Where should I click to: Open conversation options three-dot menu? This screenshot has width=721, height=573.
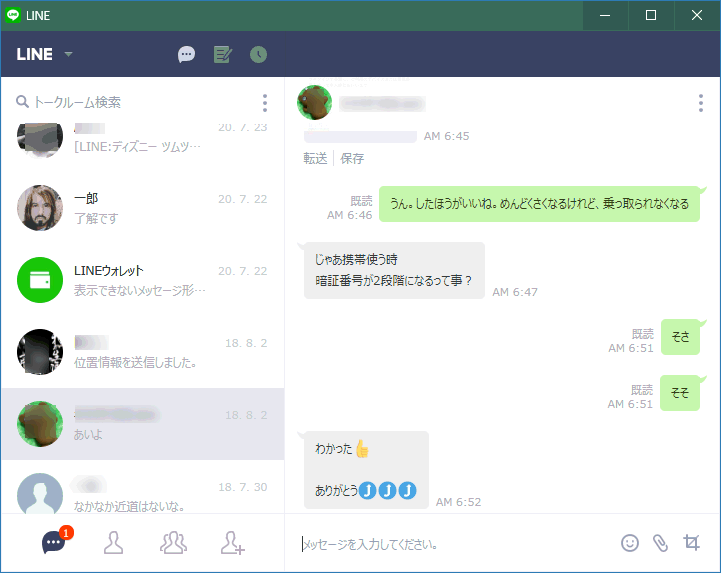point(701,104)
